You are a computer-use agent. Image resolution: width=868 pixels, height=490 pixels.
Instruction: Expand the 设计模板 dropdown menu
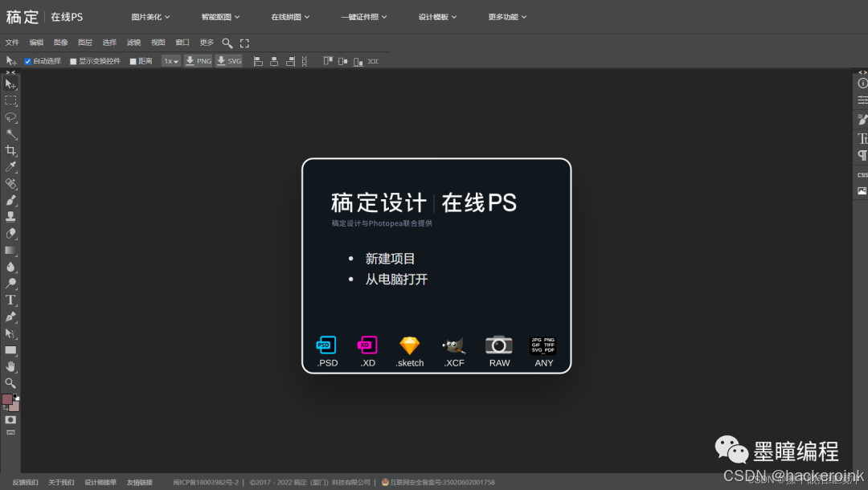pos(437,17)
